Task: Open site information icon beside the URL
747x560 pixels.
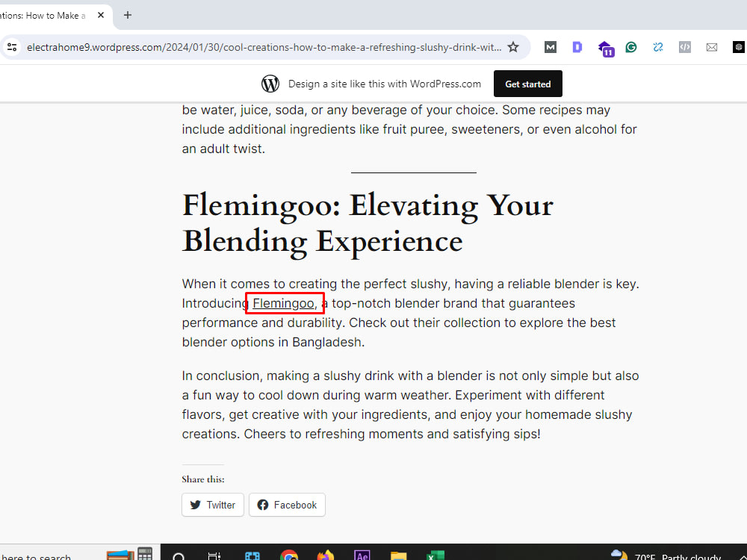Action: pyautogui.click(x=12, y=47)
